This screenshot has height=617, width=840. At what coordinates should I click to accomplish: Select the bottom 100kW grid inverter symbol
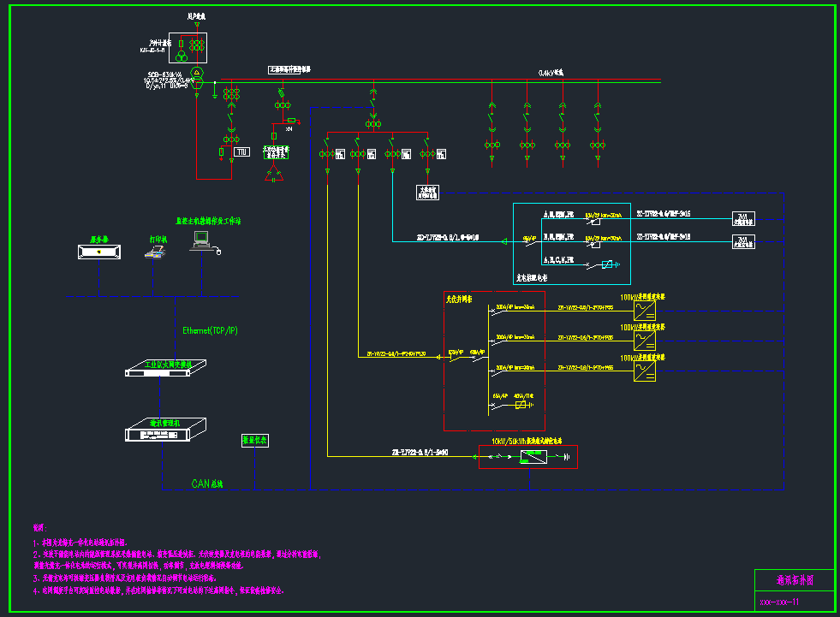coord(645,371)
